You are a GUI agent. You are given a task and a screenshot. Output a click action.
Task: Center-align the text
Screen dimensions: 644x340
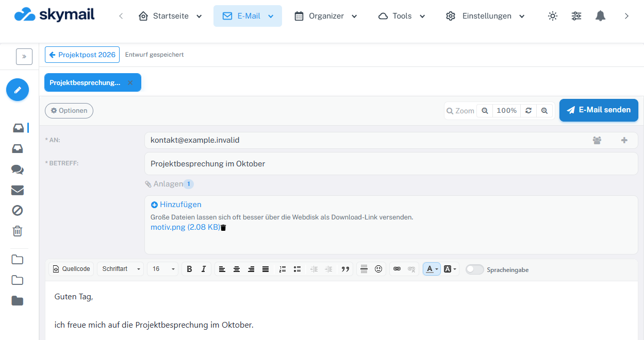[x=237, y=269]
